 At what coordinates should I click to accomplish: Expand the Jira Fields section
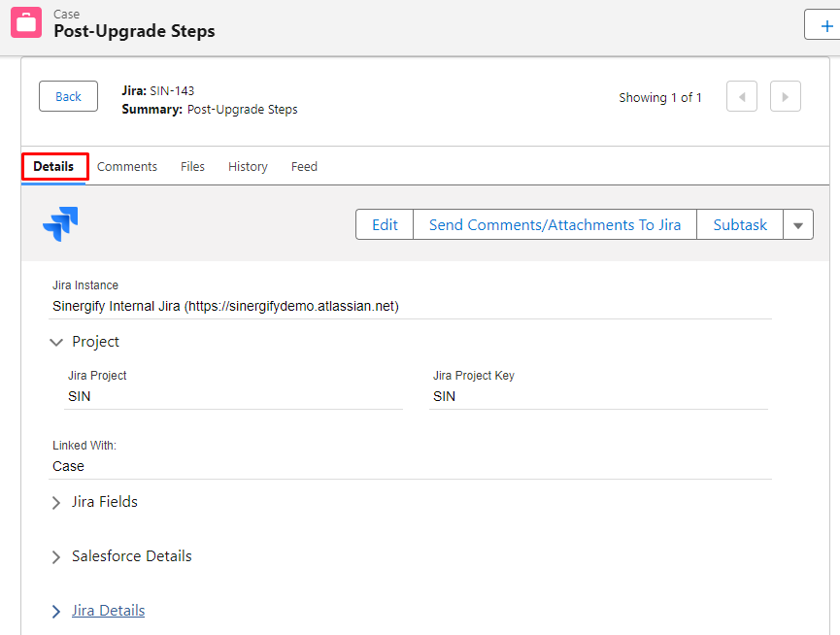tap(56, 503)
